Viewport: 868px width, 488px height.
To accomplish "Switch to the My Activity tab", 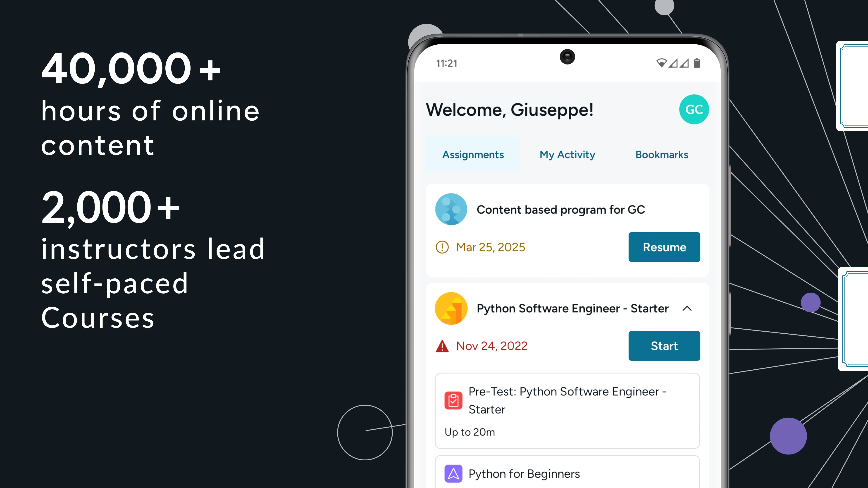I will click(567, 155).
